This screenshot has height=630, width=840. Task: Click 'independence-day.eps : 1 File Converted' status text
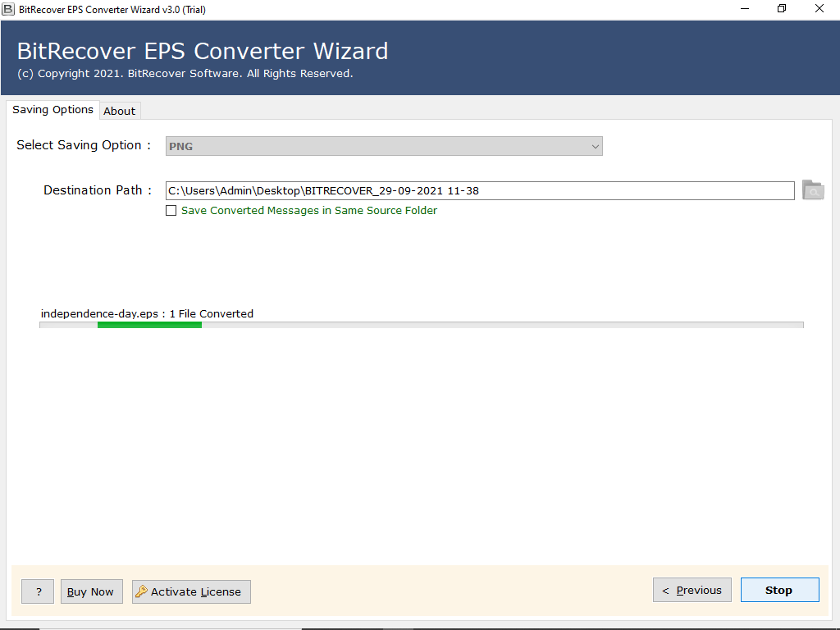pos(148,313)
